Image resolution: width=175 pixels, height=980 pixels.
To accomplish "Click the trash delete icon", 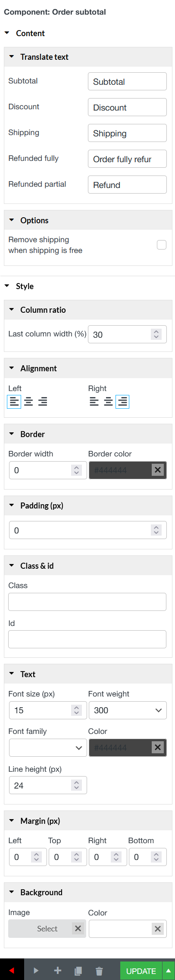I will click(99, 971).
